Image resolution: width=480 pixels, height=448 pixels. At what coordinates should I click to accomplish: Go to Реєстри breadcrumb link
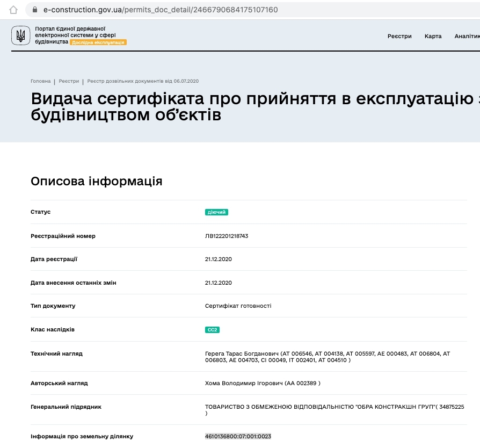(x=69, y=81)
